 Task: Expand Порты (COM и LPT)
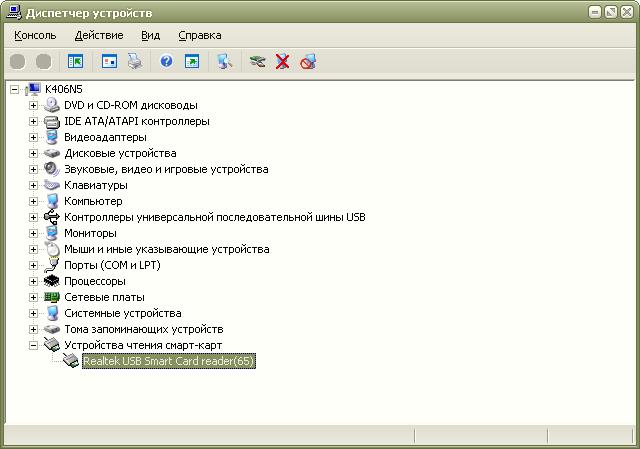click(x=33, y=265)
